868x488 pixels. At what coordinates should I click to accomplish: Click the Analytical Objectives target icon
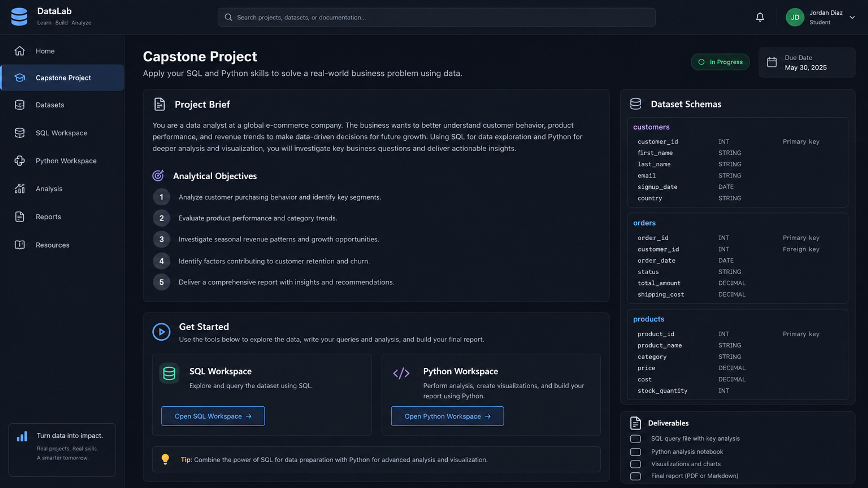click(158, 176)
